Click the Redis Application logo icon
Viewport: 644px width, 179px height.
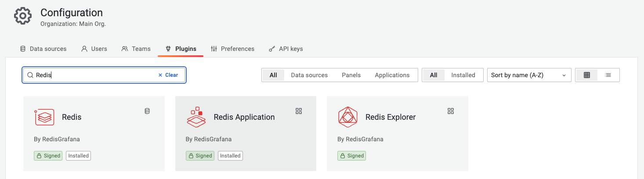click(x=196, y=117)
